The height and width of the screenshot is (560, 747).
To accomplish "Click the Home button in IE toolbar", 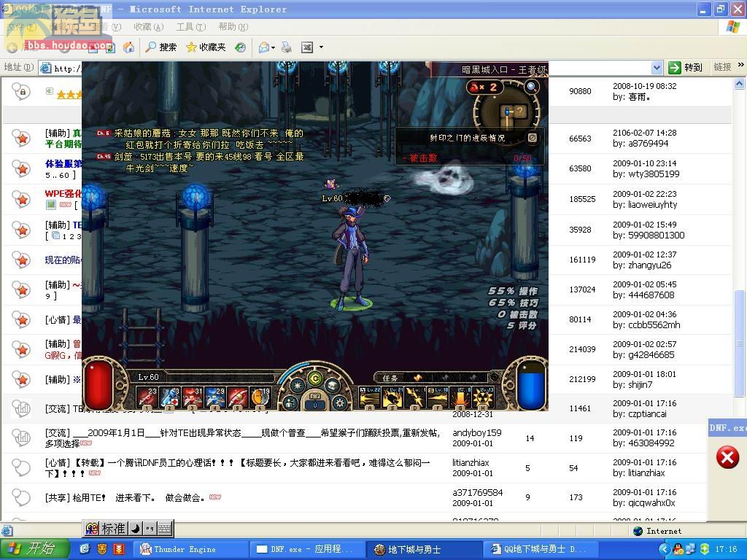I will pos(128,47).
